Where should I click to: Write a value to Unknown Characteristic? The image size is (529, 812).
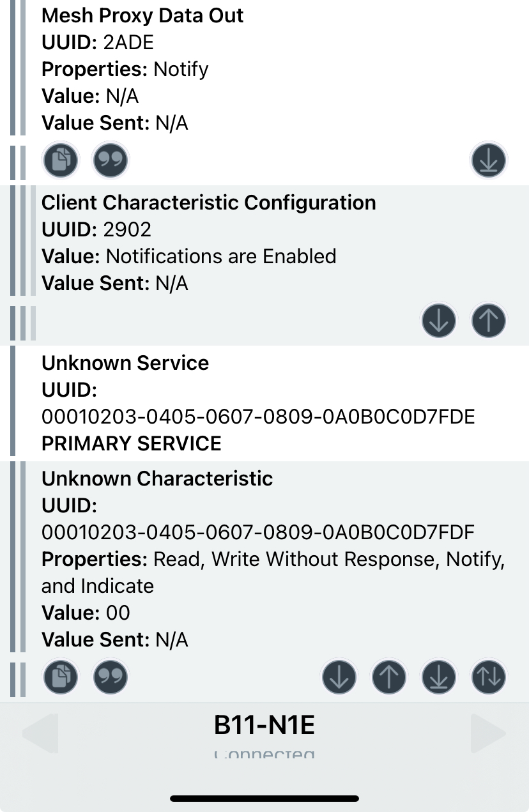pyautogui.click(x=389, y=677)
